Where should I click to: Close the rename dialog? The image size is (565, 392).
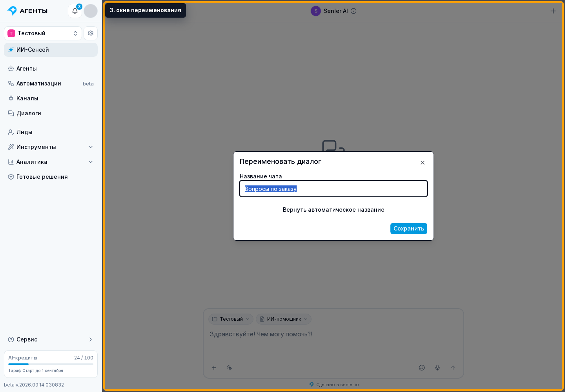(x=423, y=163)
